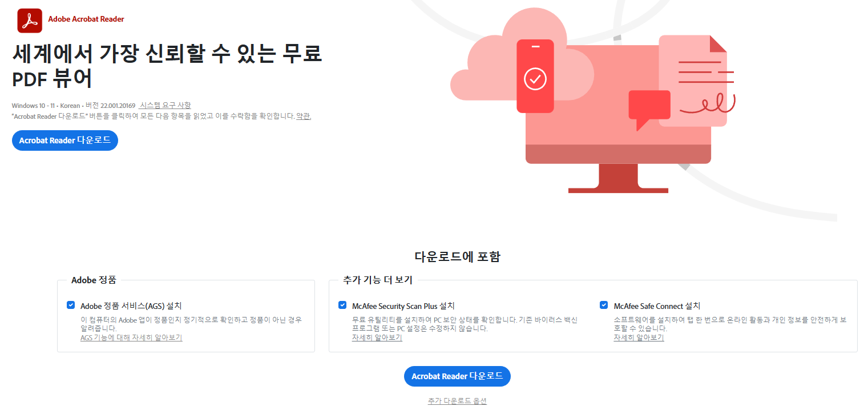Click the McAfee Security Scan Plus 설치 label text
The width and height of the screenshot is (868, 414).
[x=403, y=306]
